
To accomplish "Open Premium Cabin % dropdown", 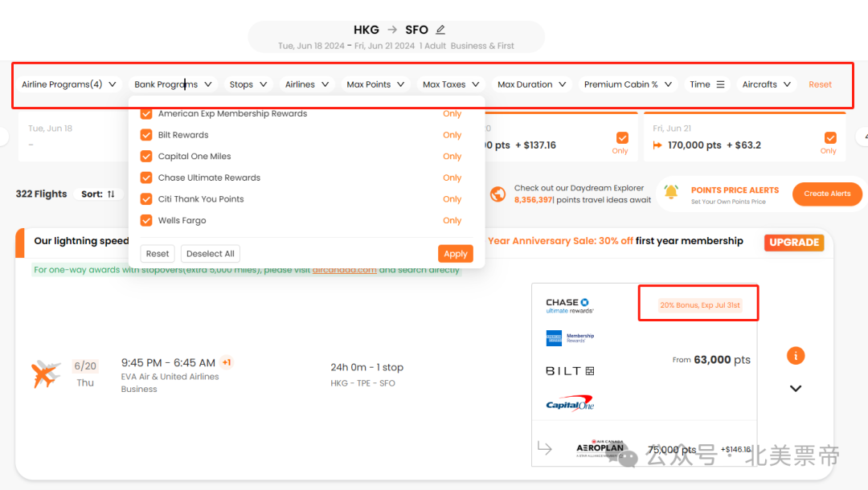I will point(628,84).
